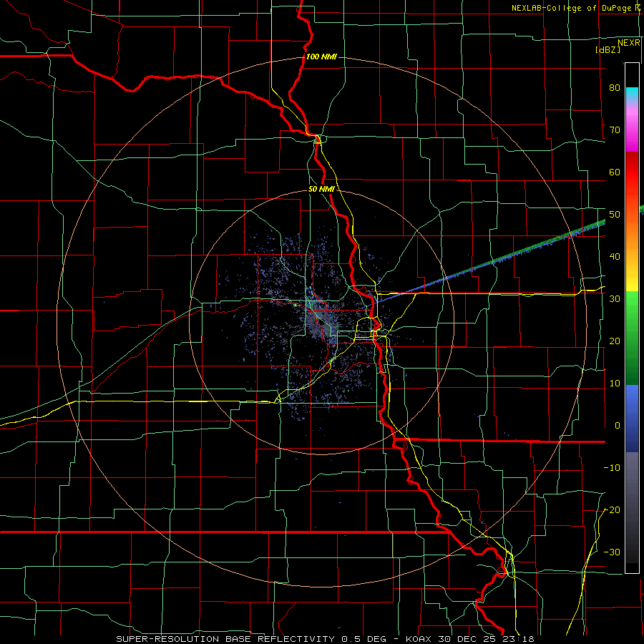Click the KOAX station identifier in the caption
644x644 pixels.
[419, 639]
